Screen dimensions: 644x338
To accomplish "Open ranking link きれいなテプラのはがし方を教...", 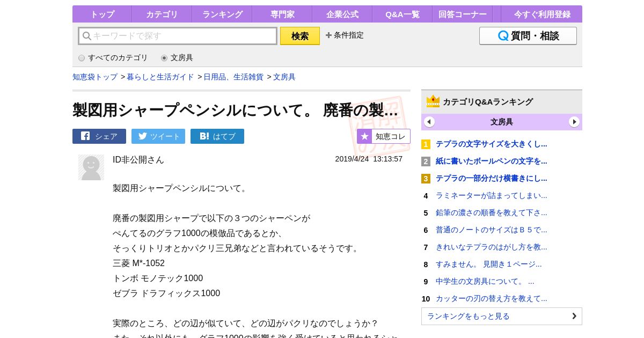I will pos(492,247).
